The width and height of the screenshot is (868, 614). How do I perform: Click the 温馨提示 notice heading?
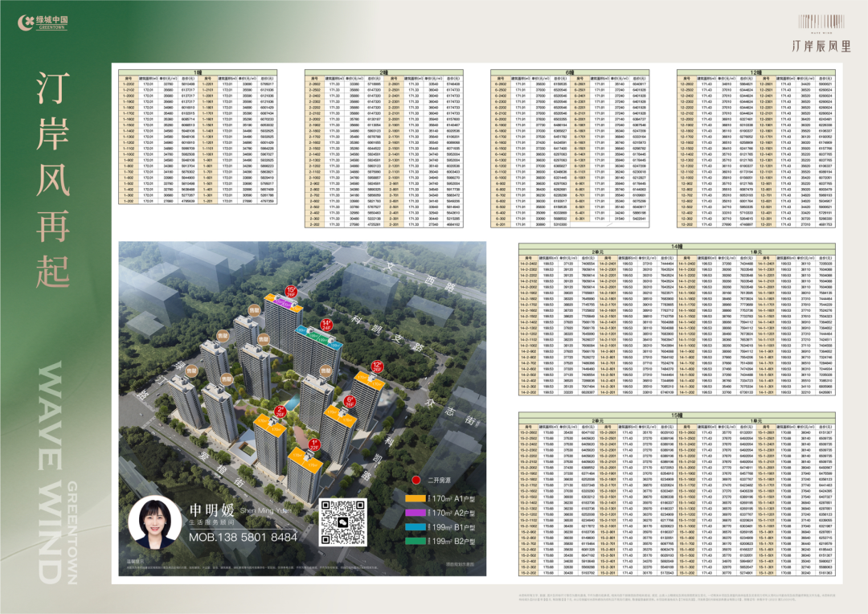tap(135, 562)
